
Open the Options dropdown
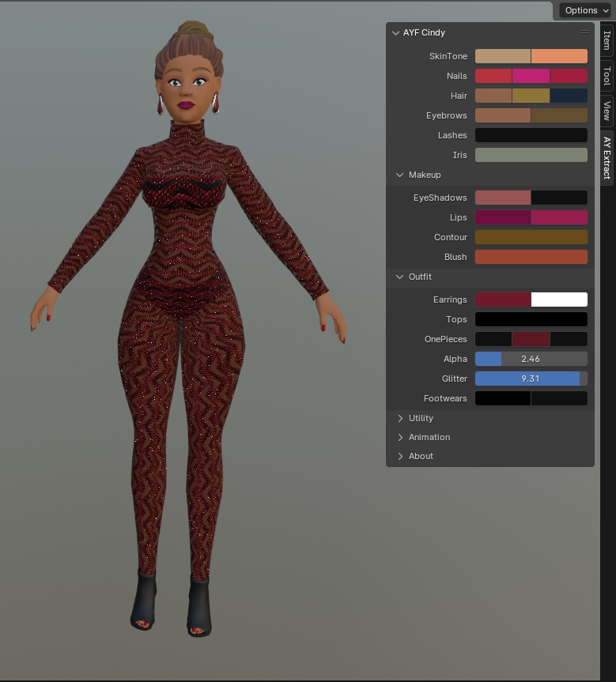[585, 10]
